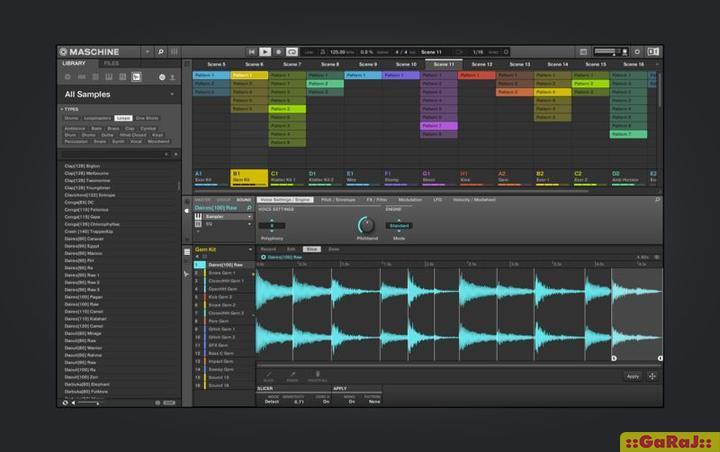This screenshot has width=720, height=452.
Task: Open the engine Mode Standard selector
Action: point(399,226)
